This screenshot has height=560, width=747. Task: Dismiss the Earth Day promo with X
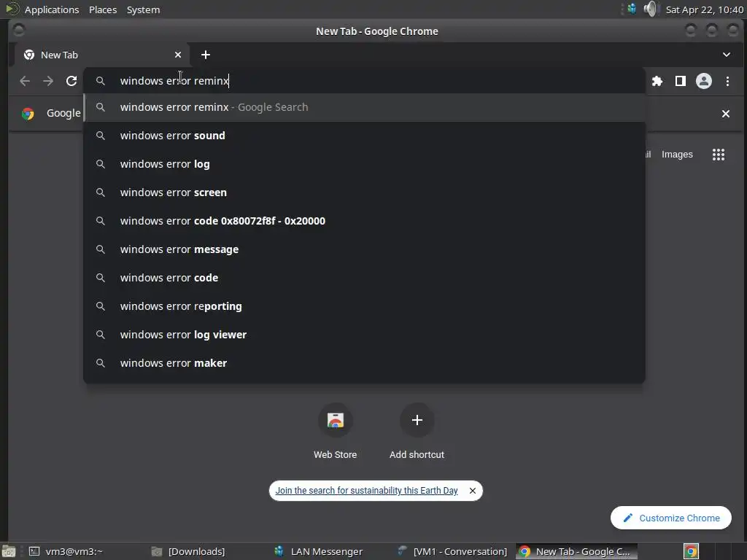[472, 491]
